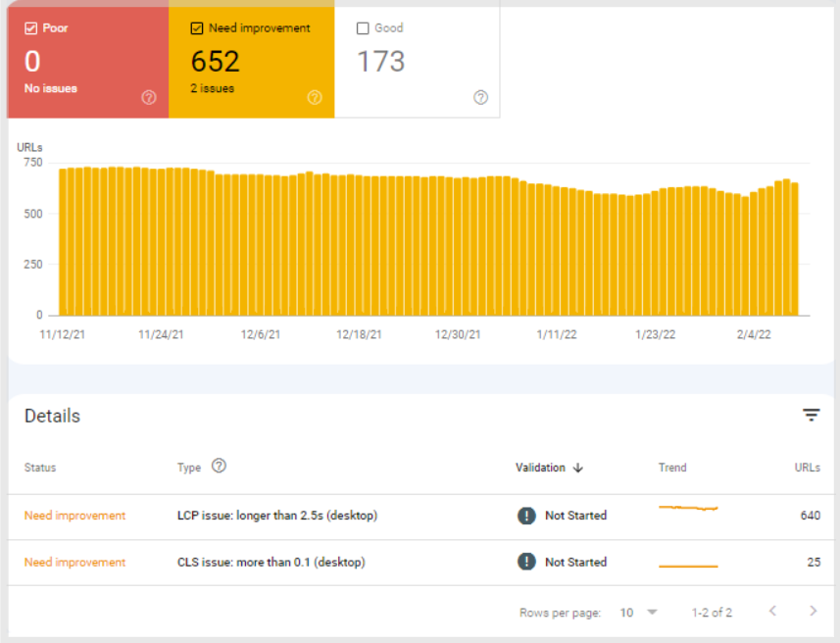This screenshot has height=643, width=840.
Task: Sort by the Validation column header
Action: pos(540,468)
